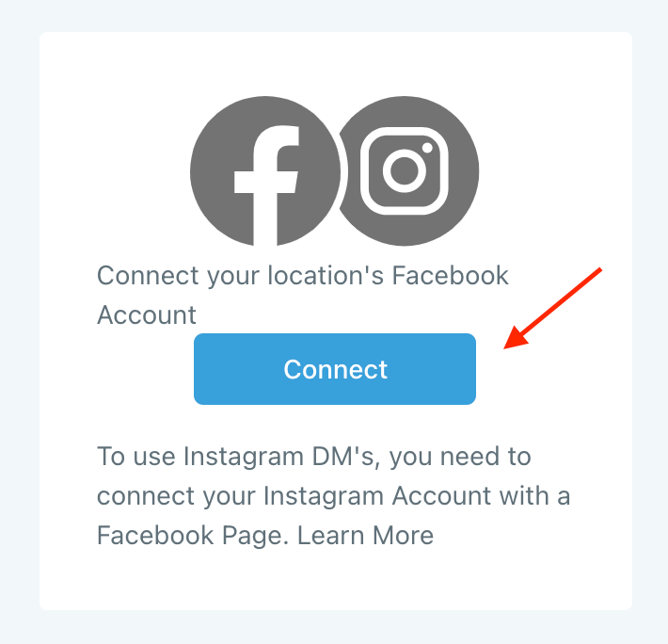The image size is (668, 644).
Task: Click the 'Connect your location's Facebook' heading line
Action: (302, 275)
